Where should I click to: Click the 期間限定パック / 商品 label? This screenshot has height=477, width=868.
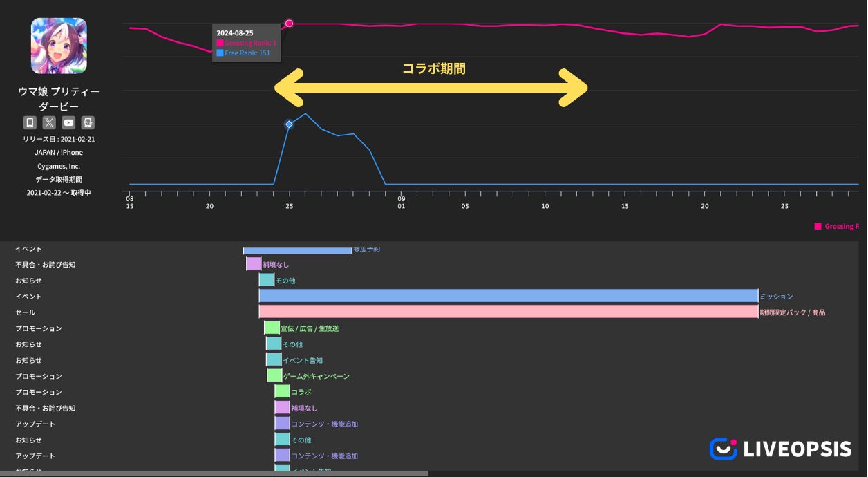click(792, 312)
